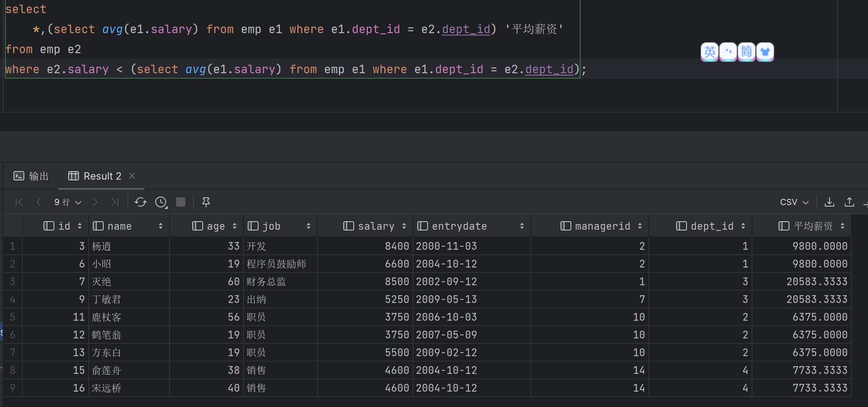Viewport: 868px width, 407px height.
Task: Sort by the 平均薪资 column arrows
Action: (x=843, y=226)
